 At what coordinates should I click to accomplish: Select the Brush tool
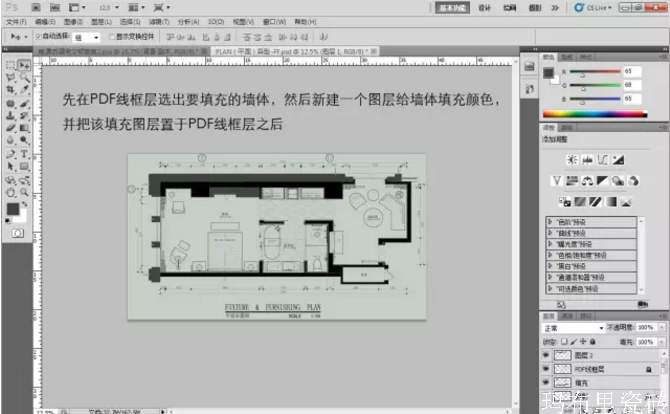pyautogui.click(x=24, y=103)
